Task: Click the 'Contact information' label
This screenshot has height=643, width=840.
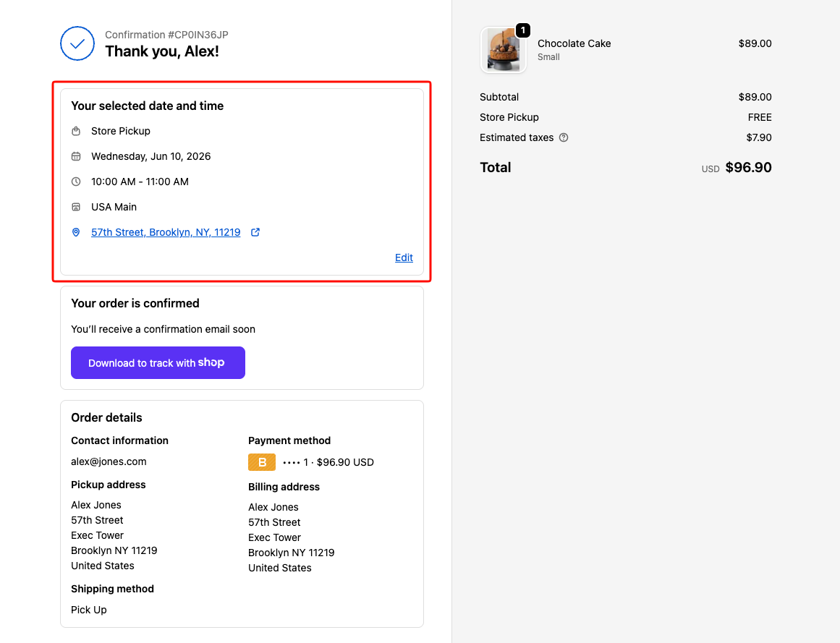Action: point(120,440)
